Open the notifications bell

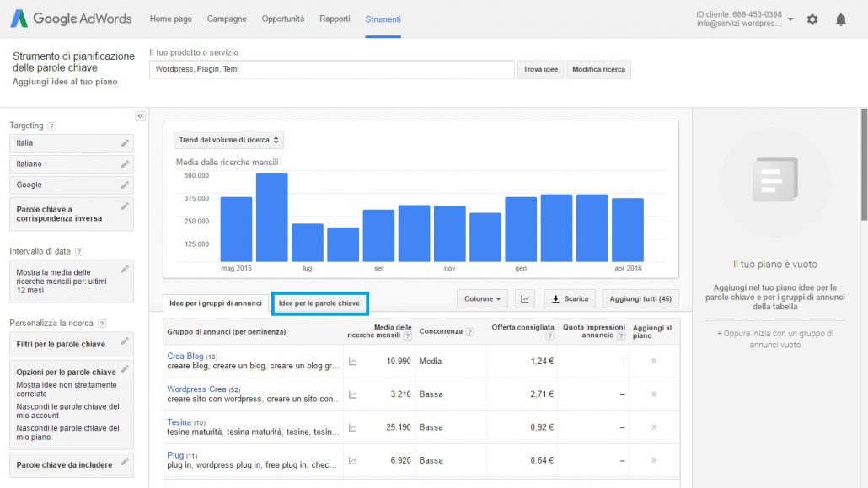click(x=841, y=19)
